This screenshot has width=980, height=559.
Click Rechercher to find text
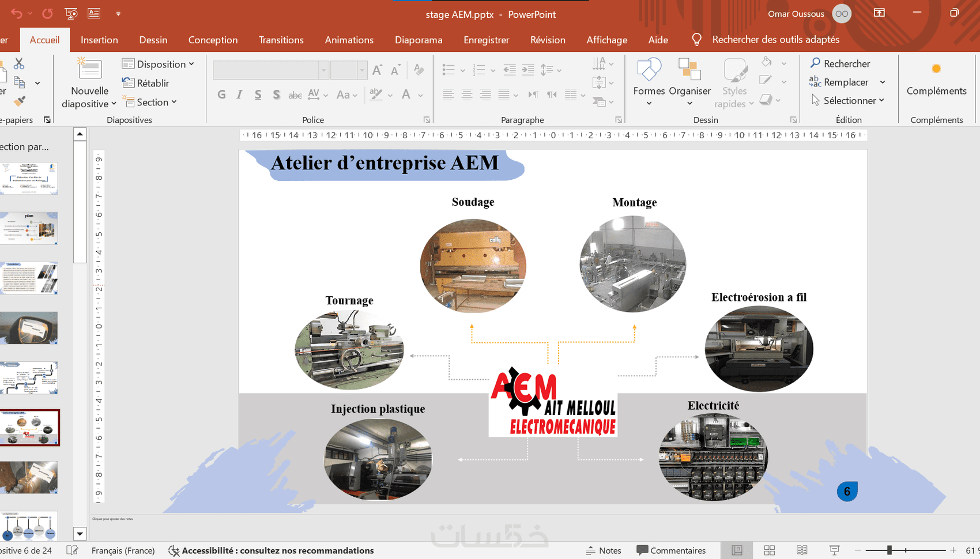click(840, 63)
